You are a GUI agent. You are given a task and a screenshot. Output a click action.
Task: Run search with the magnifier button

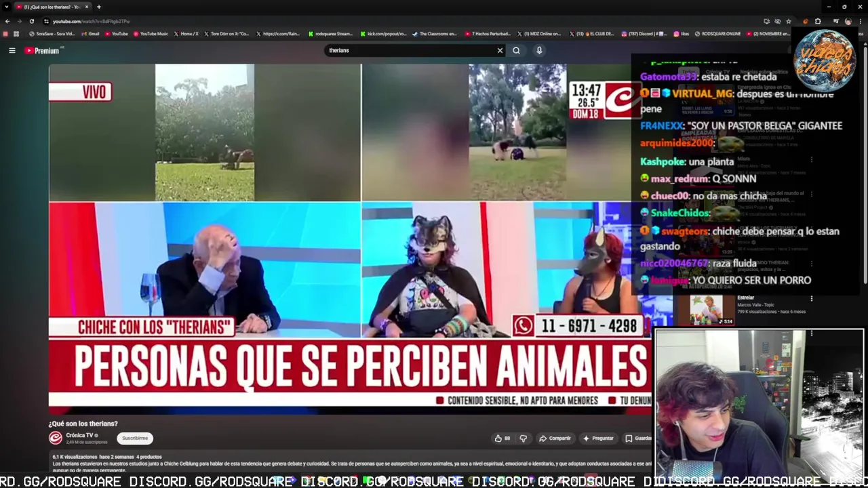coord(516,50)
